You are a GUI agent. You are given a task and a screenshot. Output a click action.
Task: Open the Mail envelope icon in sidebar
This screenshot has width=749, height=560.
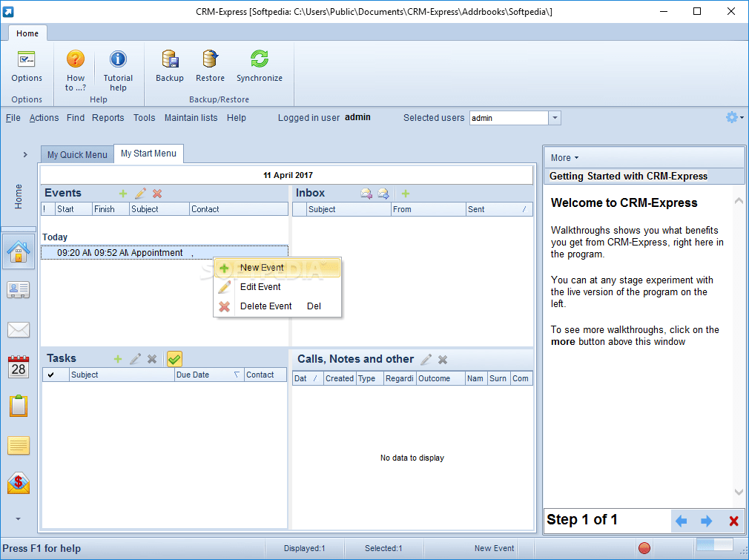[x=18, y=329]
